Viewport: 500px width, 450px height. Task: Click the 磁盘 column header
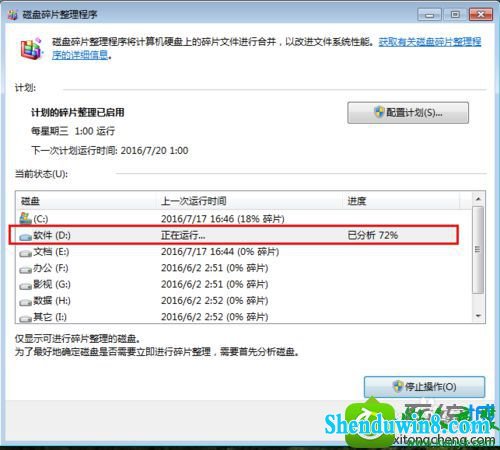pos(86,201)
